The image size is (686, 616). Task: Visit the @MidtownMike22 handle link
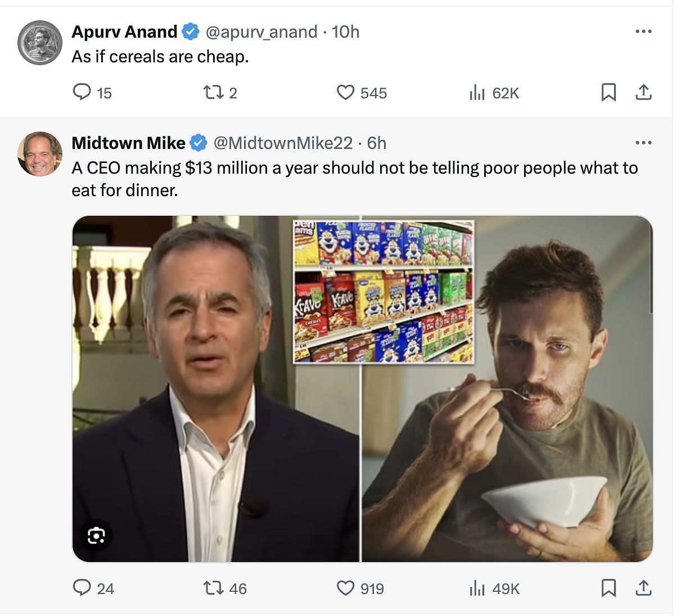click(x=283, y=143)
